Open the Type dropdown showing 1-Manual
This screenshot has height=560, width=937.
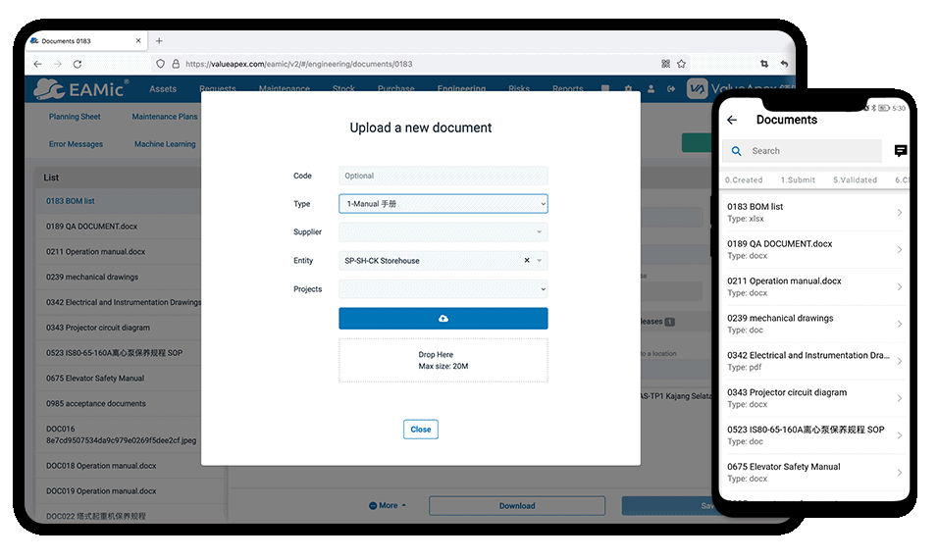[x=442, y=204]
